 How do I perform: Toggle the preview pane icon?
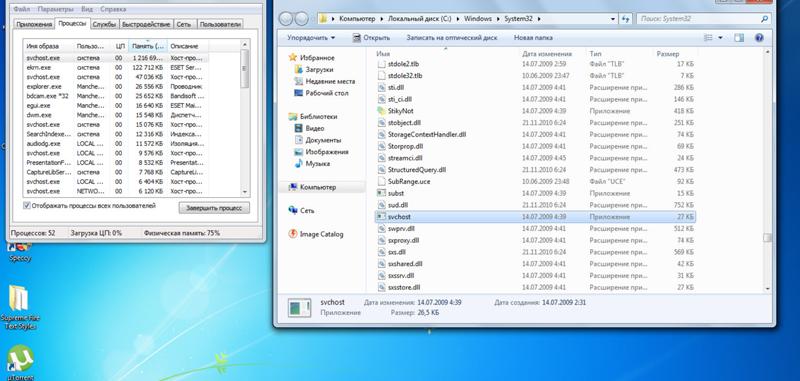[739, 38]
